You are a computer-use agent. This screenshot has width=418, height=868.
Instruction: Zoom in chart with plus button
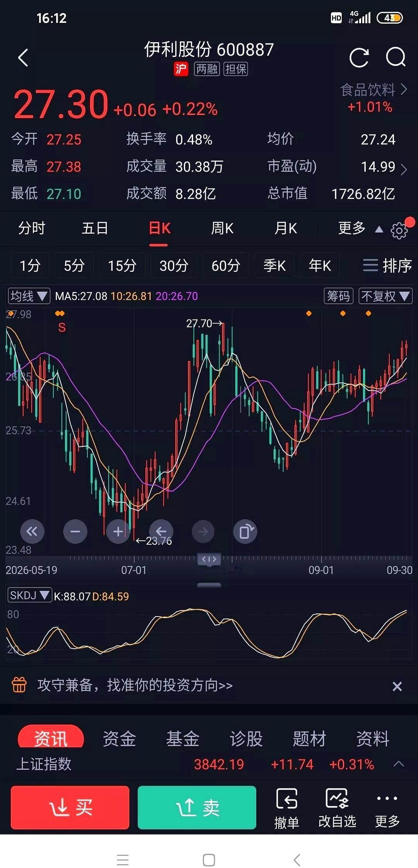pos(118,531)
